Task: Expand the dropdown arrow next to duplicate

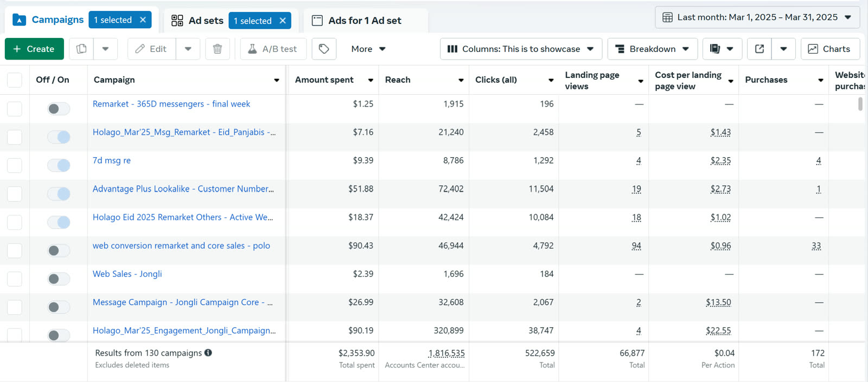Action: point(105,49)
